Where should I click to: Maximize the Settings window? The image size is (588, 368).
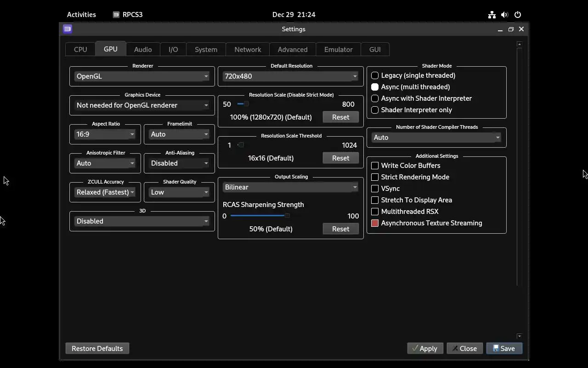pyautogui.click(x=511, y=29)
